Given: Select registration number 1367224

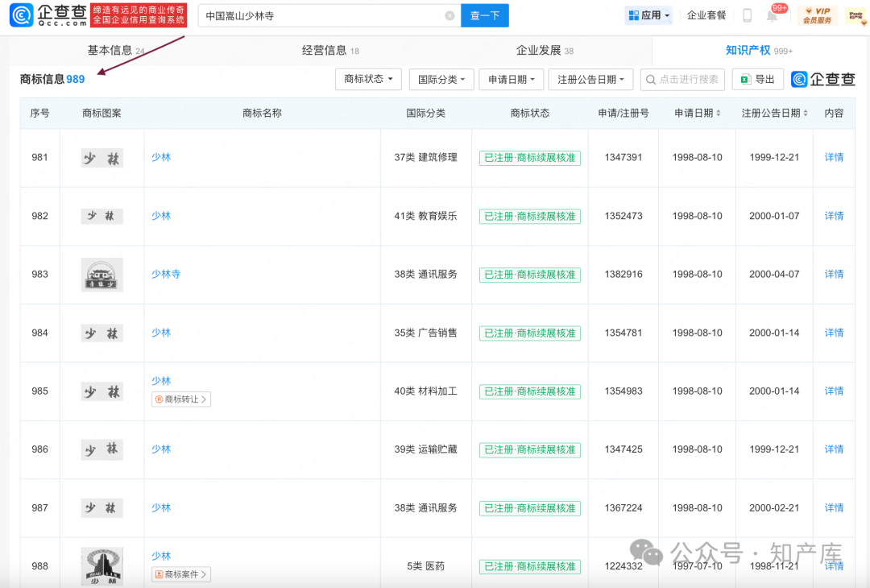Looking at the screenshot, I should pos(623,508).
